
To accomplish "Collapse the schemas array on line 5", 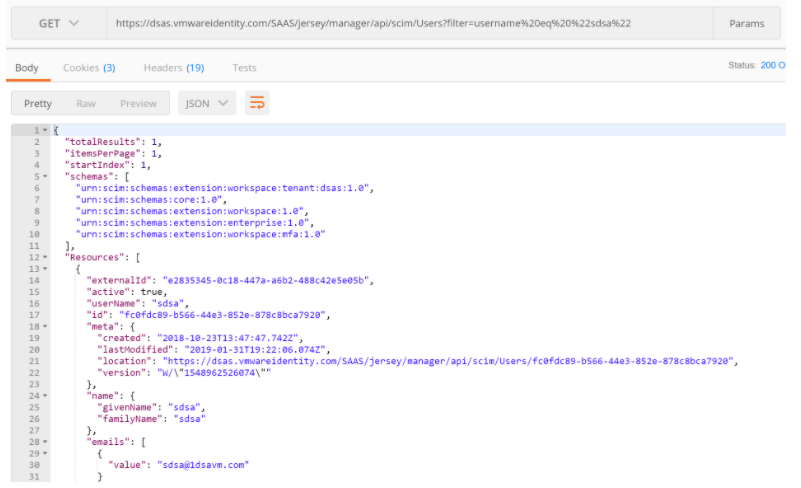I will 44,175.
